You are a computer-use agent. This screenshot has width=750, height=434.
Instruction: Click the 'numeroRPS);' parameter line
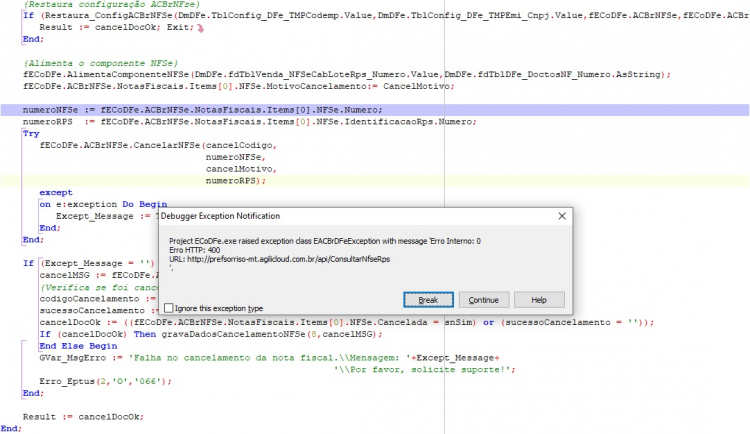236,181
